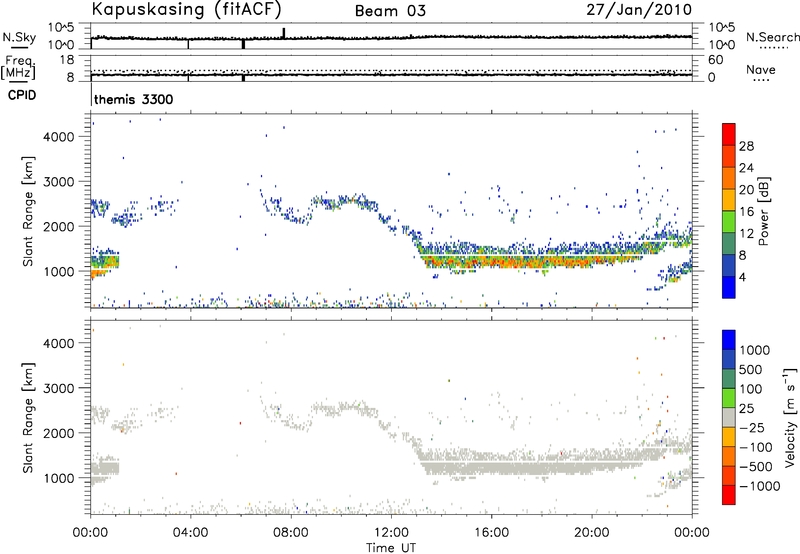The height and width of the screenshot is (554, 800).
Task: Select the -500 label on Velocity colorbar
Action: (756, 467)
